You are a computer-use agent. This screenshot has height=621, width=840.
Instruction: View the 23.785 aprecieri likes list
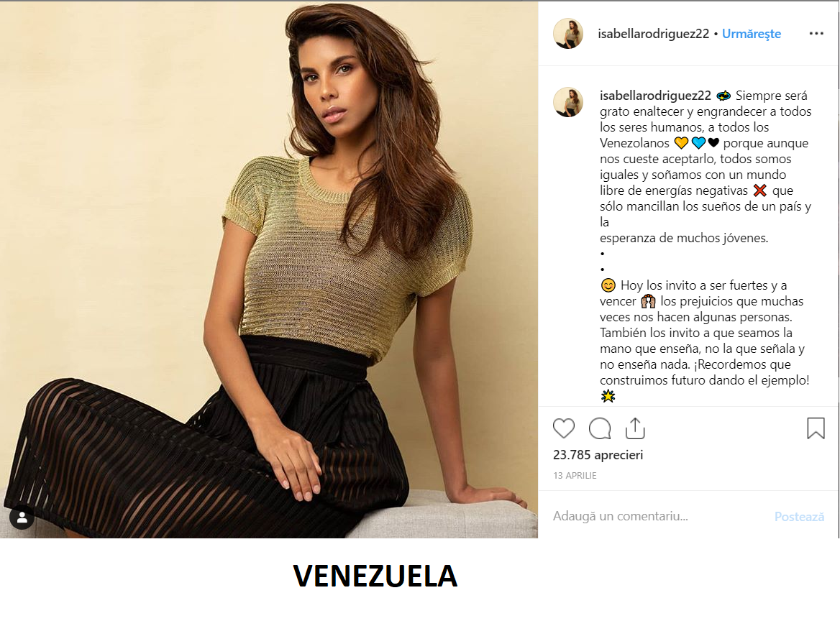coord(598,455)
